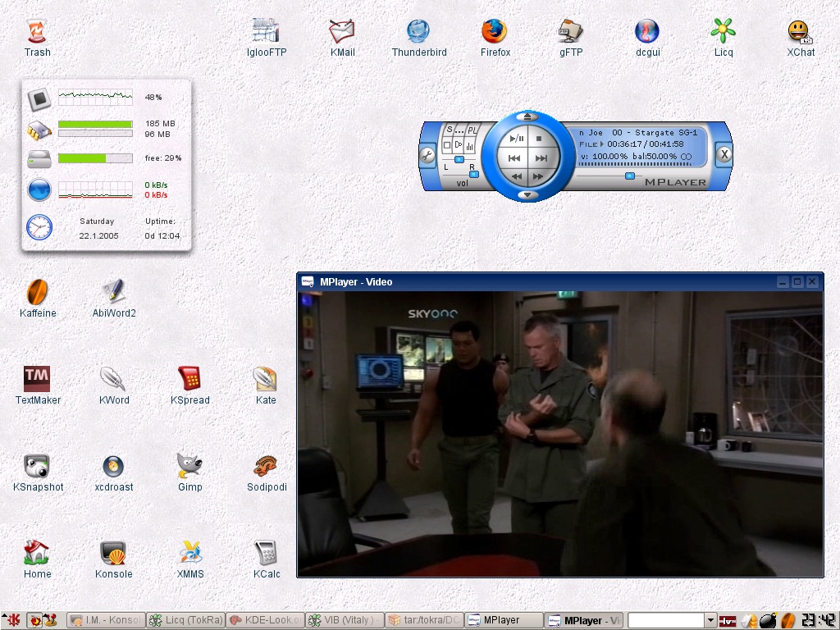Click the taskbar digital clock
The width and height of the screenshot is (840, 630).
(x=817, y=620)
